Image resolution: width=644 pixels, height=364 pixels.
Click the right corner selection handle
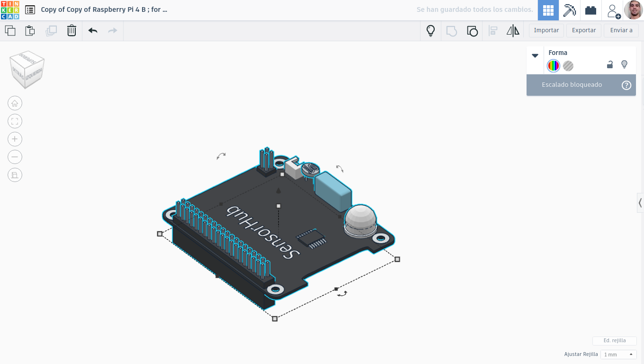[397, 259]
